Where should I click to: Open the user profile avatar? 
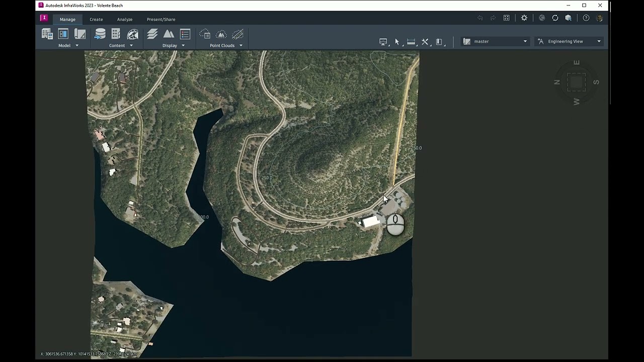point(599,18)
